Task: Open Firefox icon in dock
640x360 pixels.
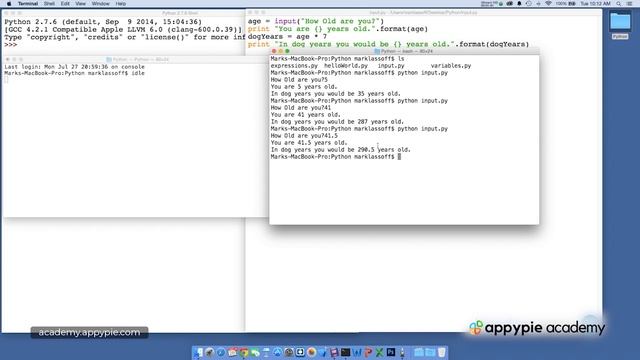Action: click(311, 352)
